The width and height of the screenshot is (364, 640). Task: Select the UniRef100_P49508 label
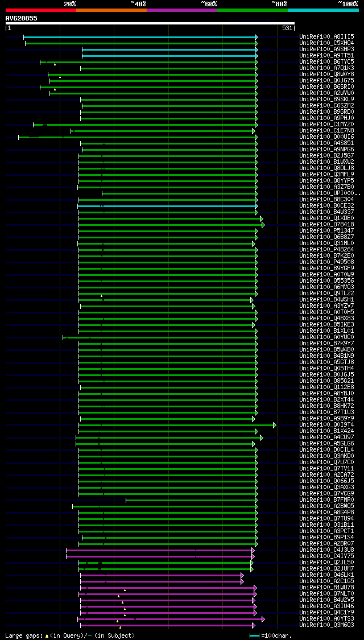point(326,262)
